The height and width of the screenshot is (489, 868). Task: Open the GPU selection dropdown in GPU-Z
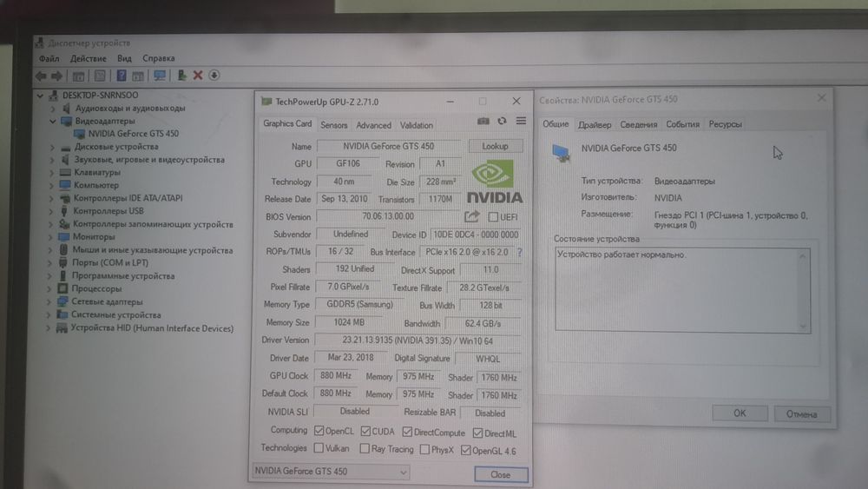pyautogui.click(x=331, y=472)
